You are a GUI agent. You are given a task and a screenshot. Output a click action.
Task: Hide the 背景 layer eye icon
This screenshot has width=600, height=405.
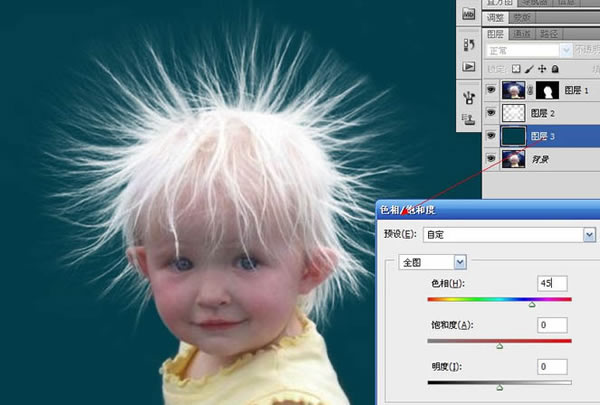tap(491, 158)
